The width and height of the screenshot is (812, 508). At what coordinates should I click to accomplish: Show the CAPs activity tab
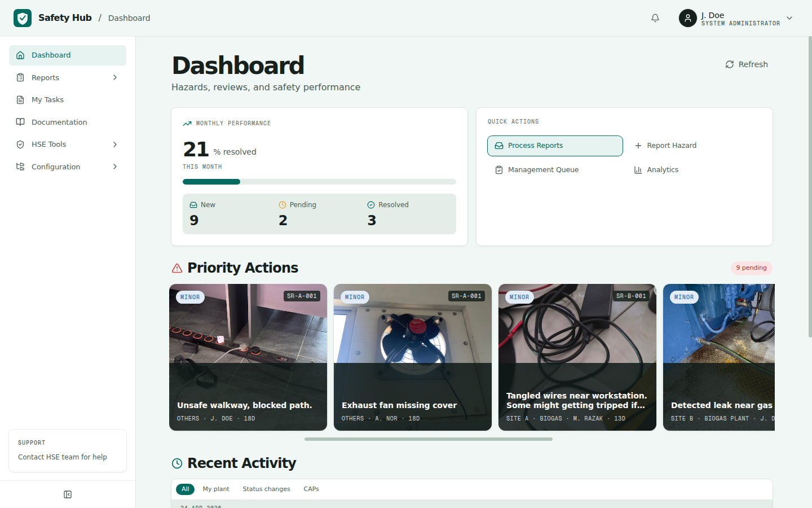click(x=311, y=489)
